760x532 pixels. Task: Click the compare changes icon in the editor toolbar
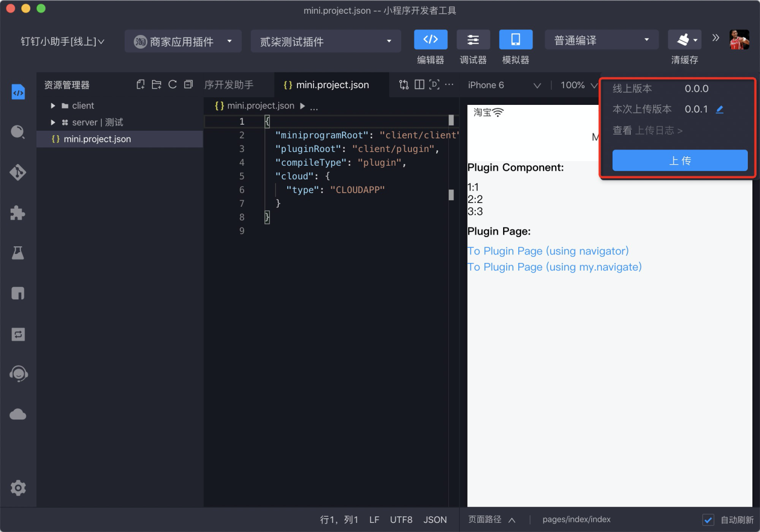(404, 85)
